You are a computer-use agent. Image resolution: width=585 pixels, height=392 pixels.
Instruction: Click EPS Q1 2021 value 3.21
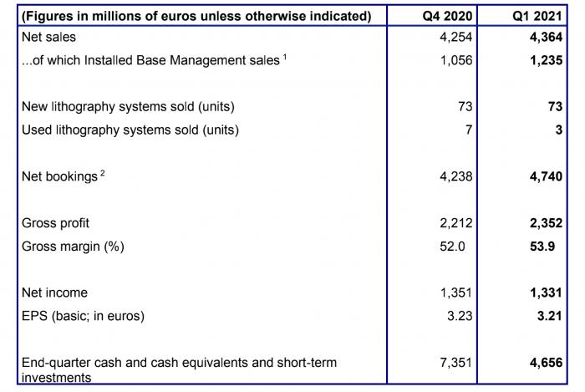(x=550, y=316)
